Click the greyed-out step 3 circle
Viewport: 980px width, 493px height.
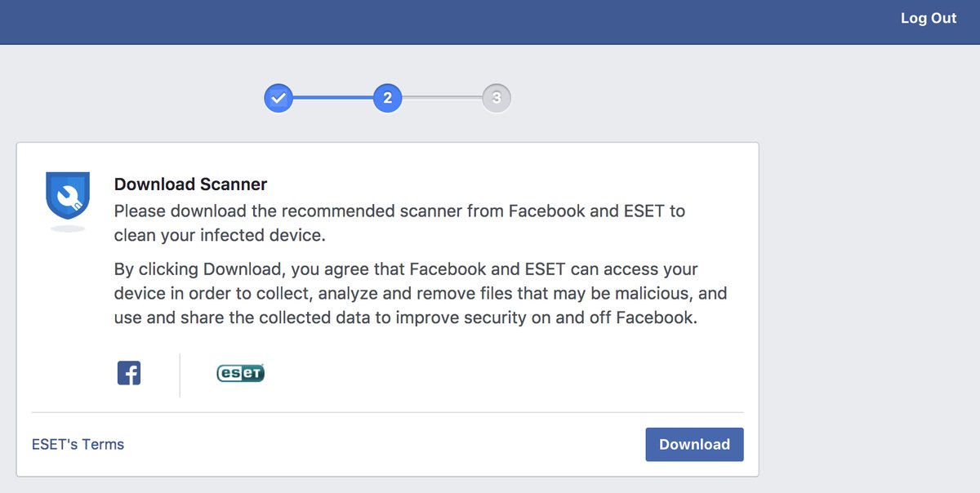497,99
